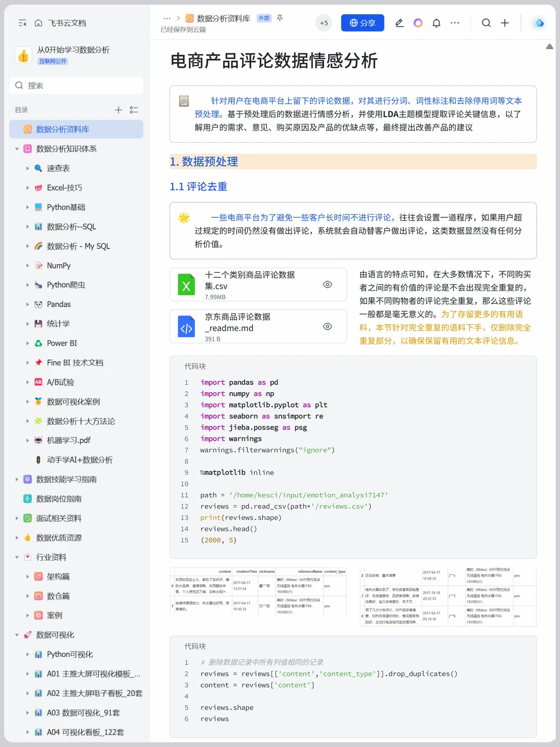Expand the Python基础 tree item
The width and height of the screenshot is (560, 747).
27,207
